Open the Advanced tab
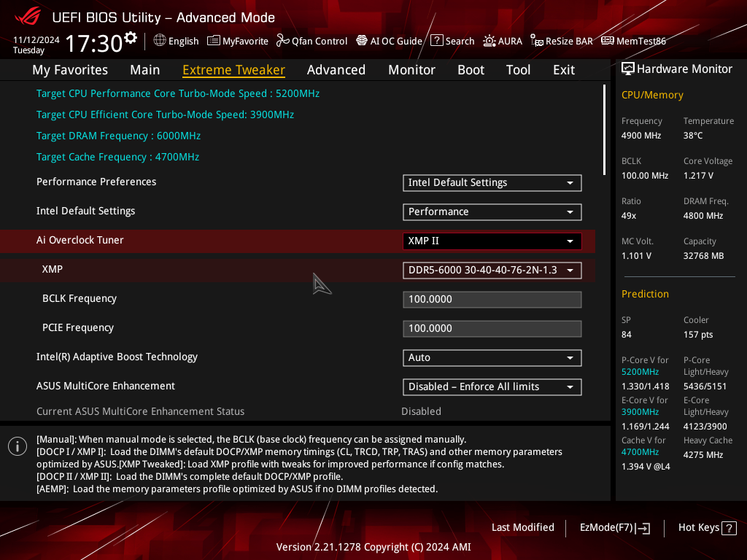The width and height of the screenshot is (747, 560). coord(336,70)
